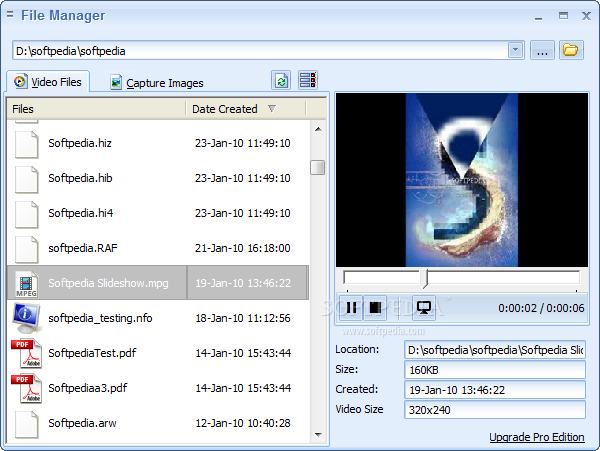600x451 pixels.
Task: Stop the video playback
Action: click(375, 307)
